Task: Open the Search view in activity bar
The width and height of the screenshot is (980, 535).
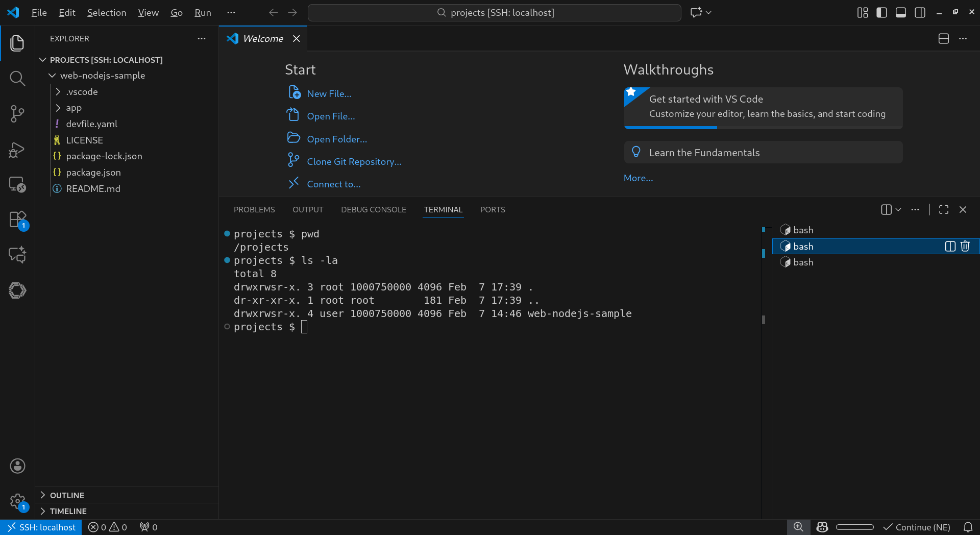Action: tap(17, 79)
